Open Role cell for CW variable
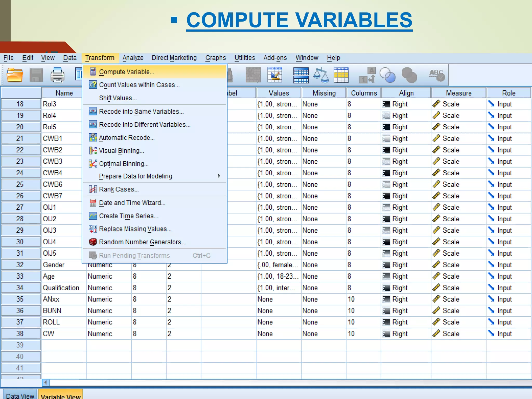Image resolution: width=532 pixels, height=399 pixels. pyautogui.click(x=508, y=334)
